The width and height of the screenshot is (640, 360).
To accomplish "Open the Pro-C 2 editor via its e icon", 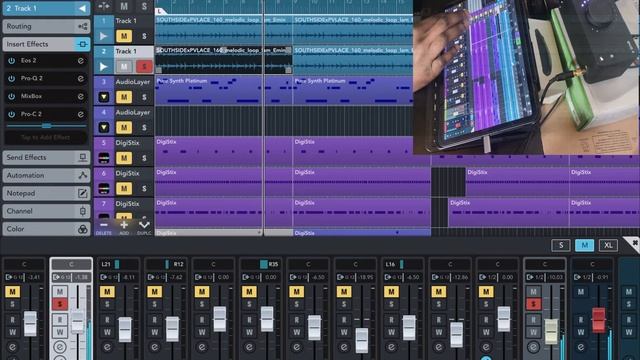I will coord(81,114).
